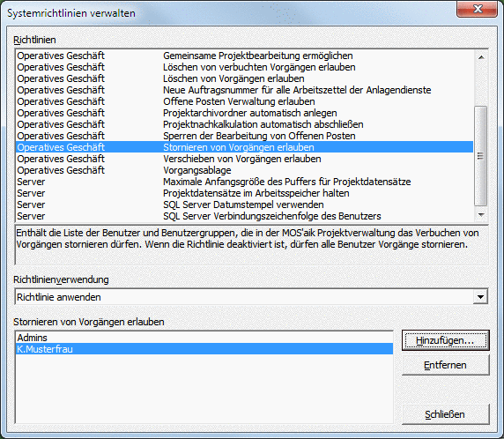The height and width of the screenshot is (439, 504).
Task: Click the scroll down arrow in Richtlinien list
Action: coord(481,214)
